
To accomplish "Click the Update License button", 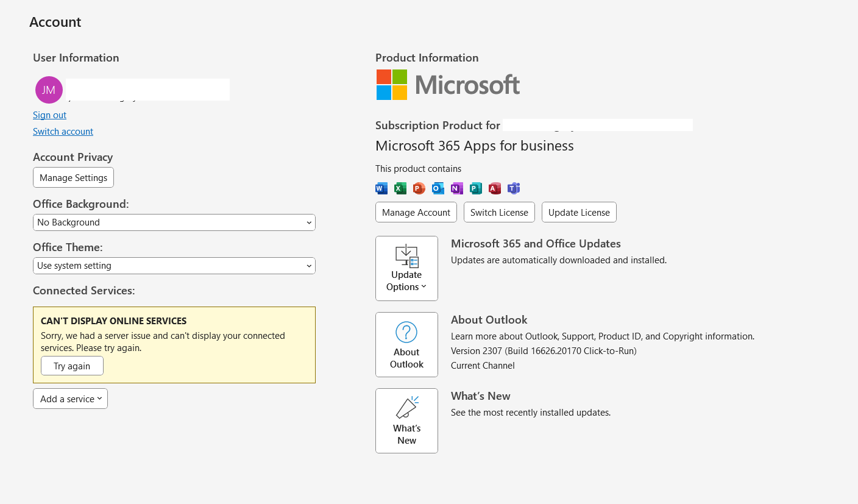I will click(x=579, y=212).
